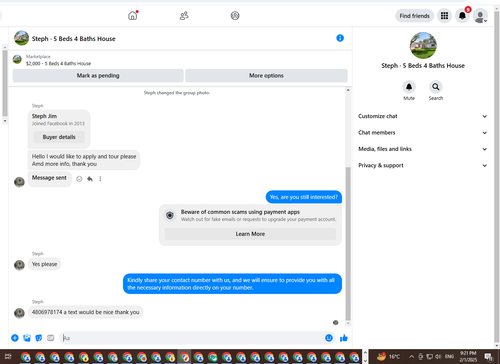Expand Chat members section
Image resolution: width=500 pixels, height=364 pixels.
422,133
